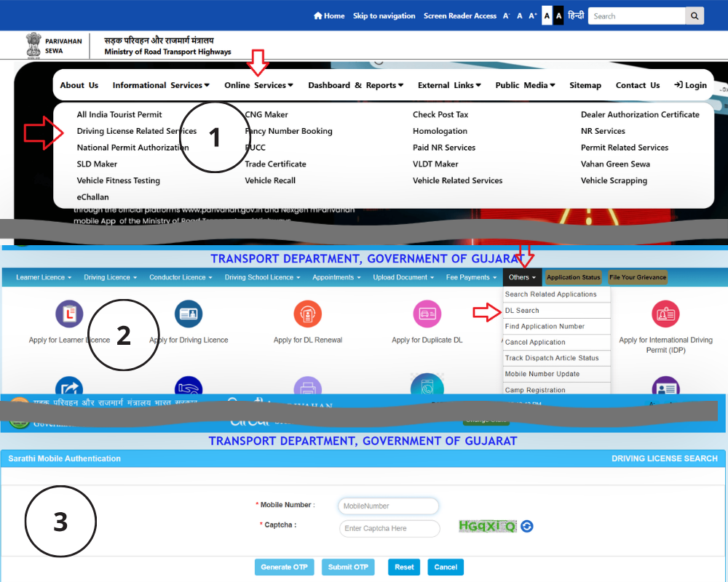Open Vahan Green Sewa link
This screenshot has height=582, width=728.
pyautogui.click(x=615, y=164)
